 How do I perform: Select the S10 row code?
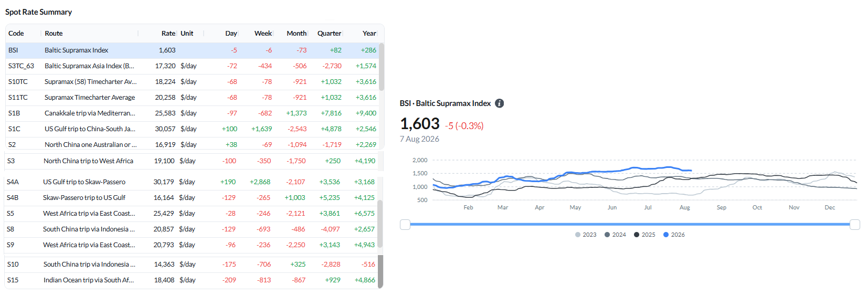[x=13, y=265]
